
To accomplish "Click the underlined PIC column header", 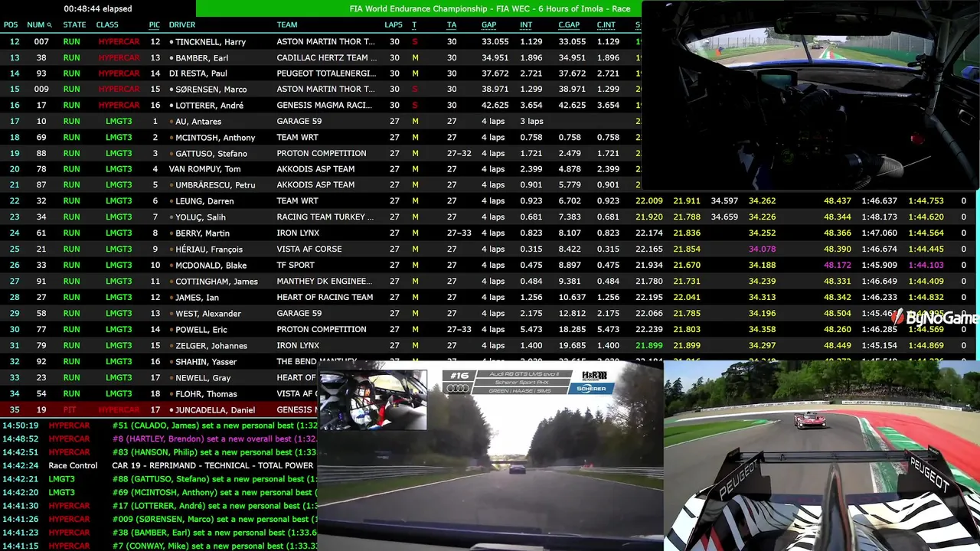I will tap(155, 24).
